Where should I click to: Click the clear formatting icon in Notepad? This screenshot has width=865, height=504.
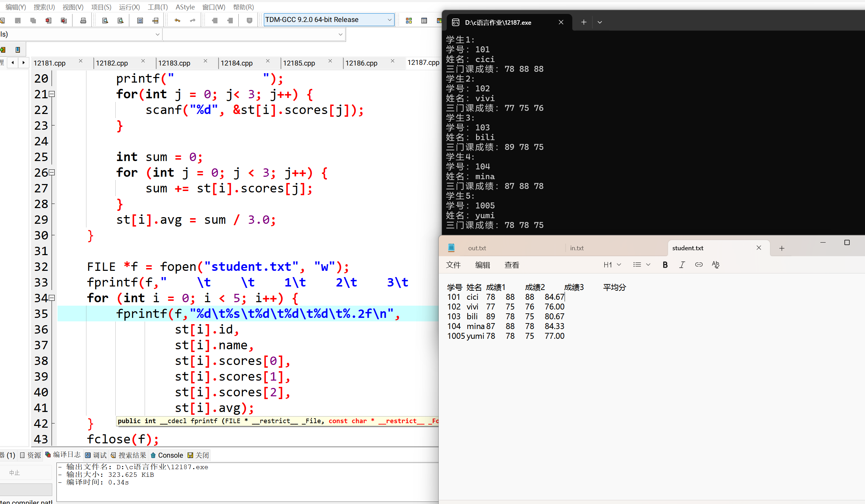coord(715,265)
